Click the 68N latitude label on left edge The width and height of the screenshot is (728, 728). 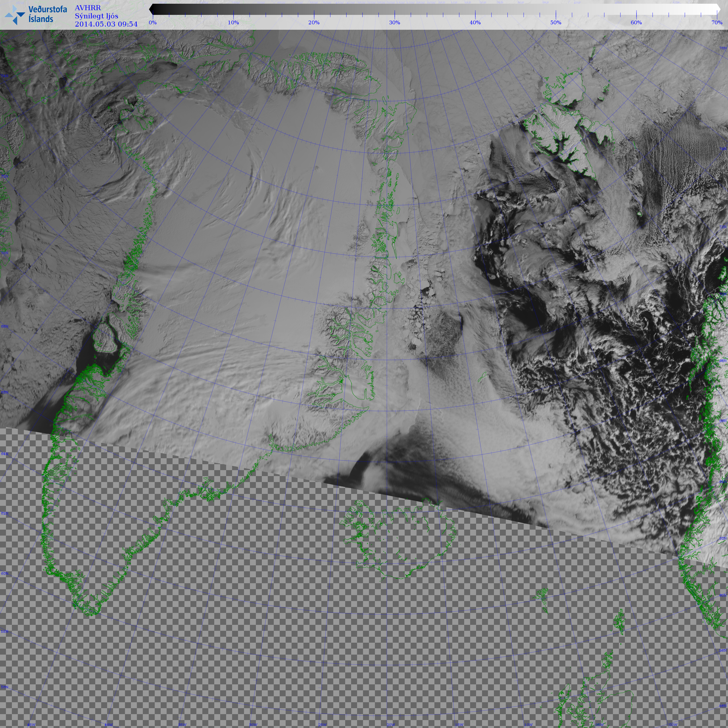click(4, 326)
